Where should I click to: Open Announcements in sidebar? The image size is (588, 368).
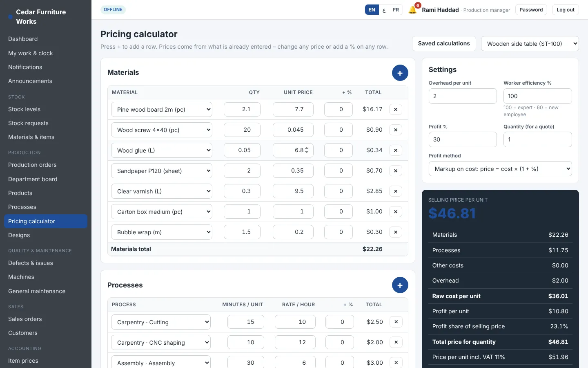click(46, 81)
